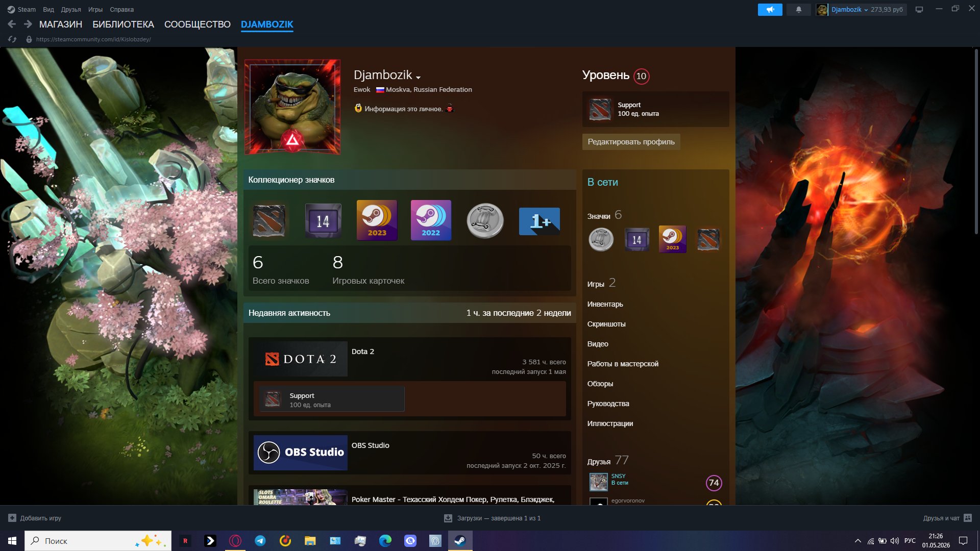
Task: Open the Dota 2 badge in showcase
Action: click(x=269, y=220)
